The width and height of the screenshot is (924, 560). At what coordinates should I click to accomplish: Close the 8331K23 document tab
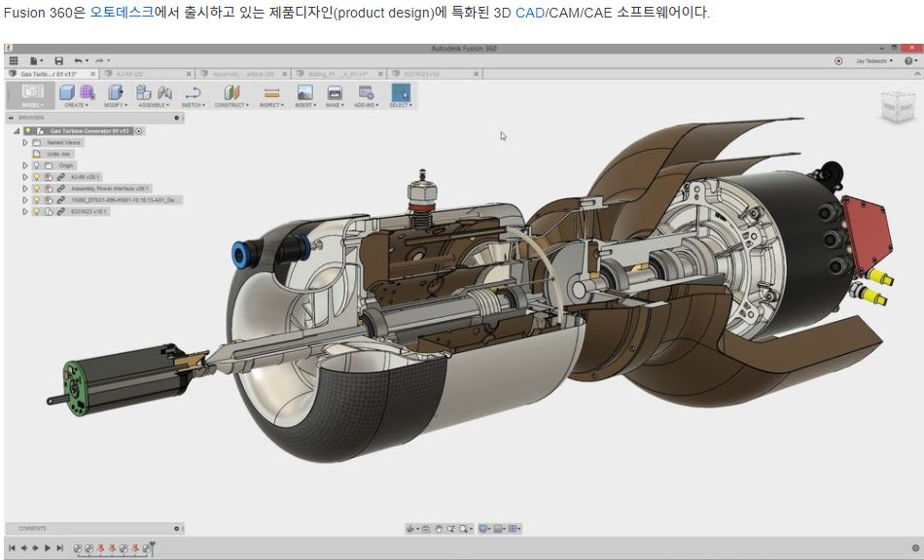pos(477,74)
